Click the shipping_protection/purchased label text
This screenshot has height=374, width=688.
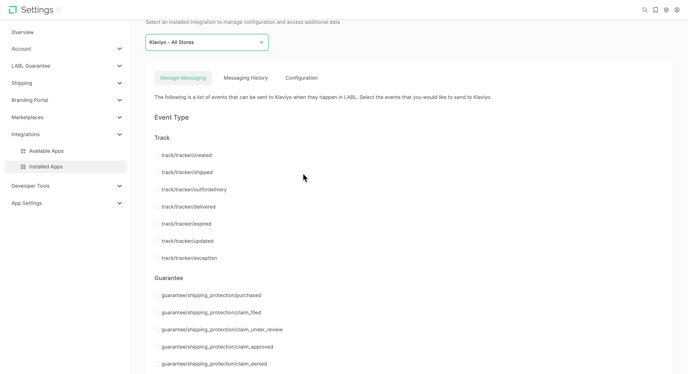pos(211,295)
